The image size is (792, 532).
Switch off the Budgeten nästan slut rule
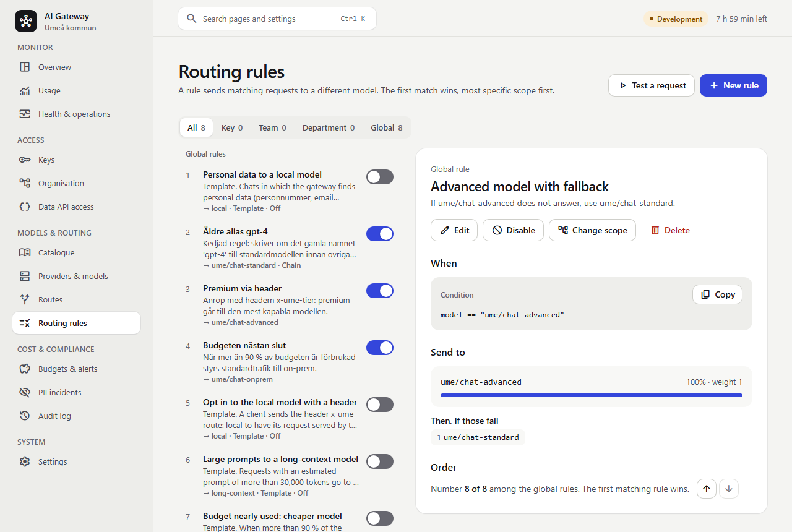tap(380, 348)
